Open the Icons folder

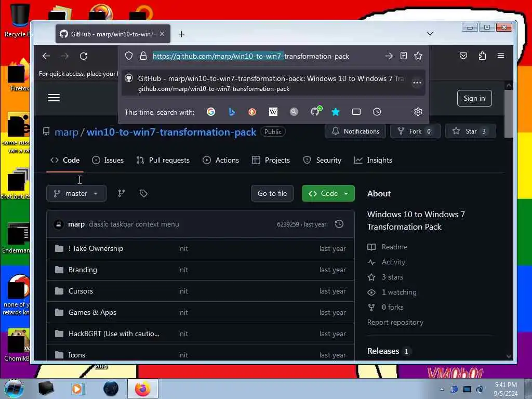point(77,355)
